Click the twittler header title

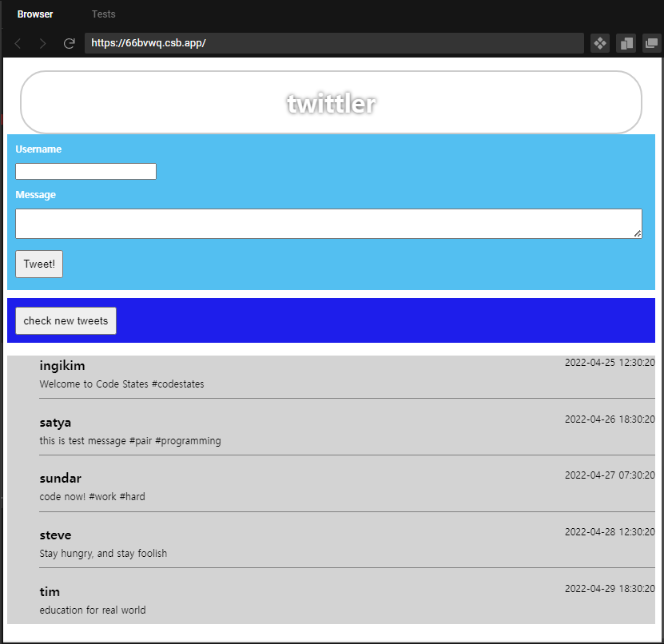[331, 103]
